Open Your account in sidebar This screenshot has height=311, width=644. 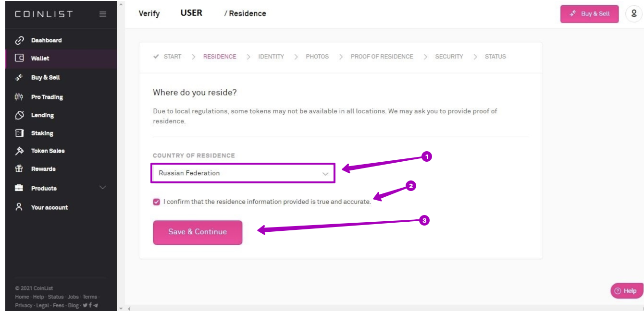[49, 207]
